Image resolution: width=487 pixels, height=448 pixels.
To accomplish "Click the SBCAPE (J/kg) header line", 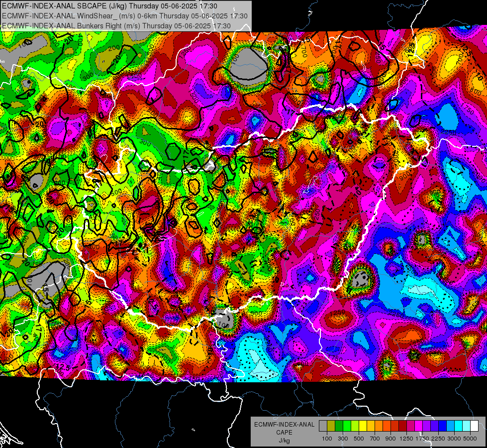I will coord(109,6).
